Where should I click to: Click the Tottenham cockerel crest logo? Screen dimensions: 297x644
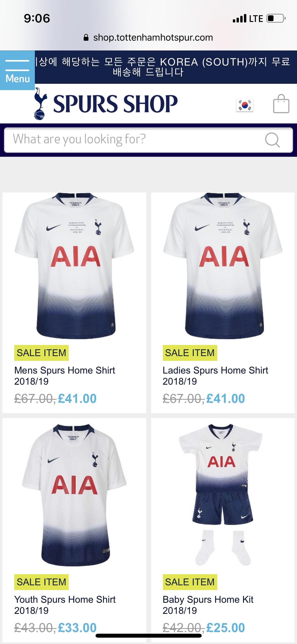pos(40,104)
